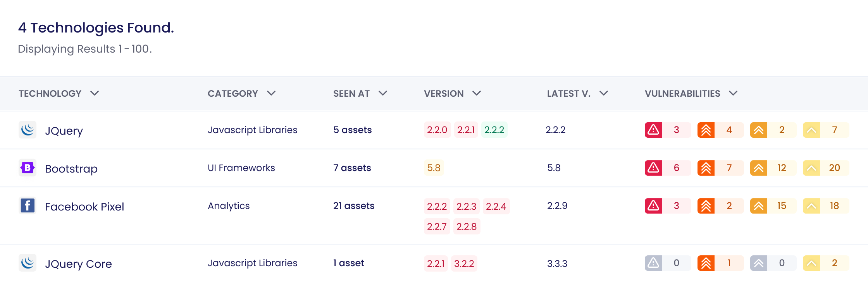Click the Facebook Pixel logo icon
The width and height of the screenshot is (868, 301).
(28, 205)
